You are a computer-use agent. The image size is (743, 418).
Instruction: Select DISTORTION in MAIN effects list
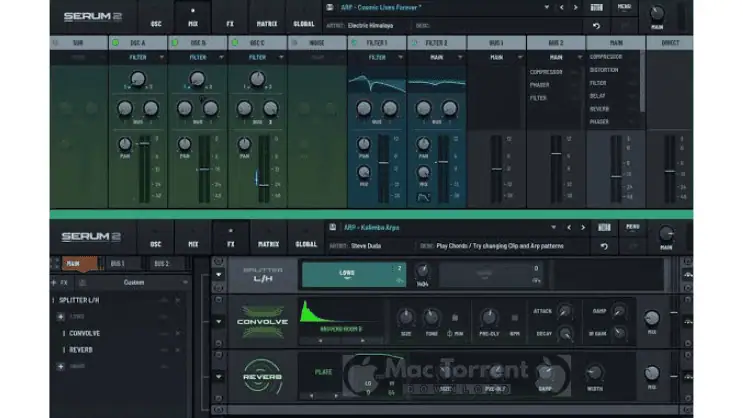(x=604, y=70)
